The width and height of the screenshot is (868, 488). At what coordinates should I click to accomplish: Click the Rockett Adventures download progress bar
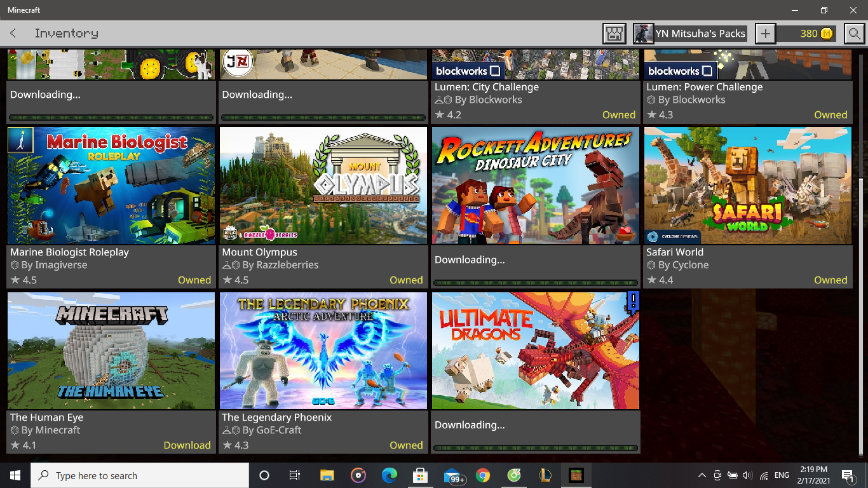(535, 283)
